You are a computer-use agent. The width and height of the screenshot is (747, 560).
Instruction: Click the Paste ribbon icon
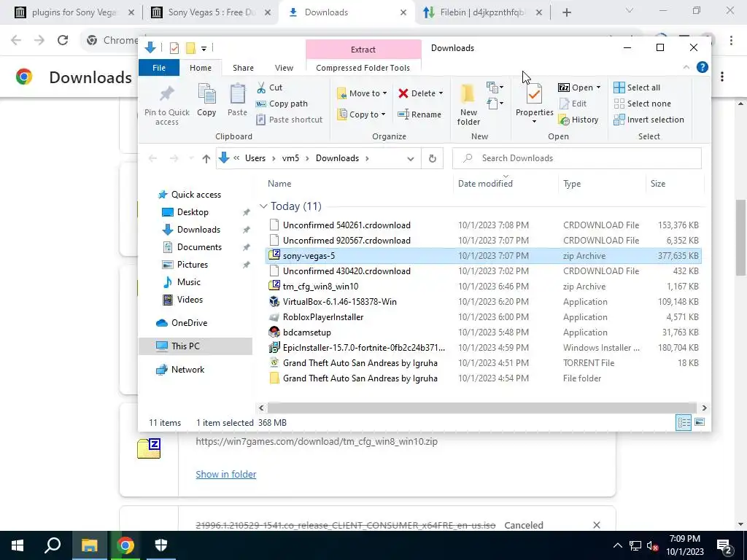tap(237, 94)
